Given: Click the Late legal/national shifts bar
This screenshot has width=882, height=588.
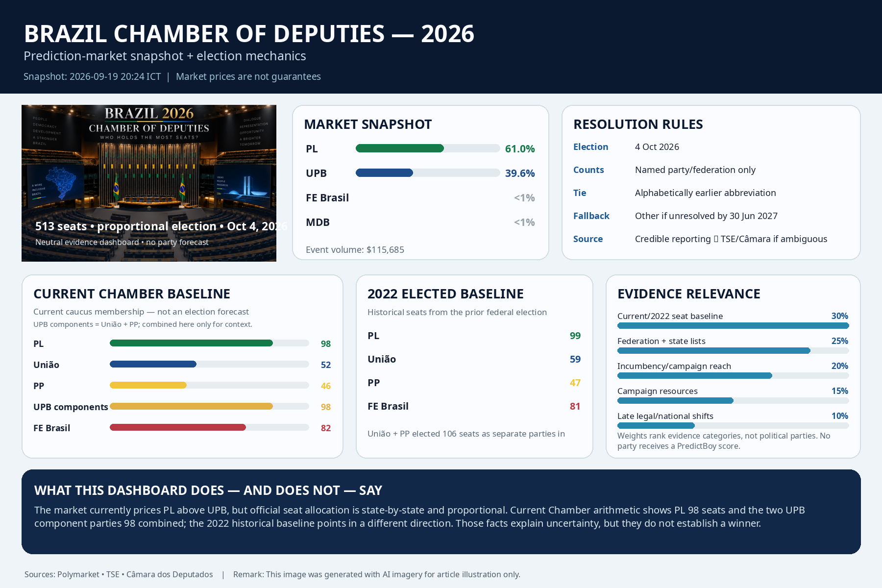Looking at the screenshot, I should pos(733,426).
